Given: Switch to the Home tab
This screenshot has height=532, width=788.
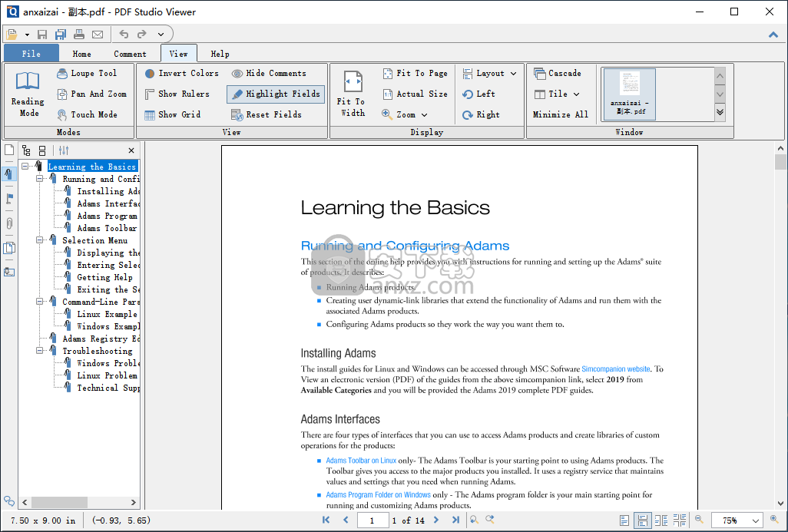Looking at the screenshot, I should [81, 54].
